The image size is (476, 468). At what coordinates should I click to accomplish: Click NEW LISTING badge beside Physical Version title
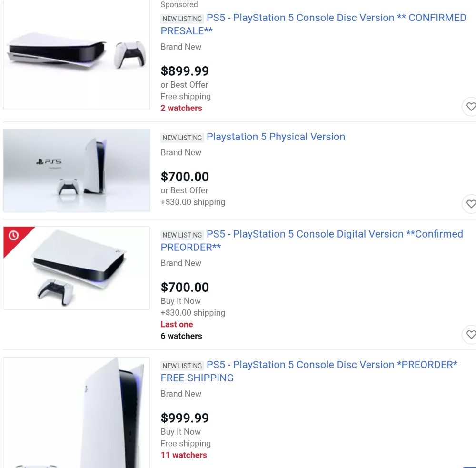182,138
